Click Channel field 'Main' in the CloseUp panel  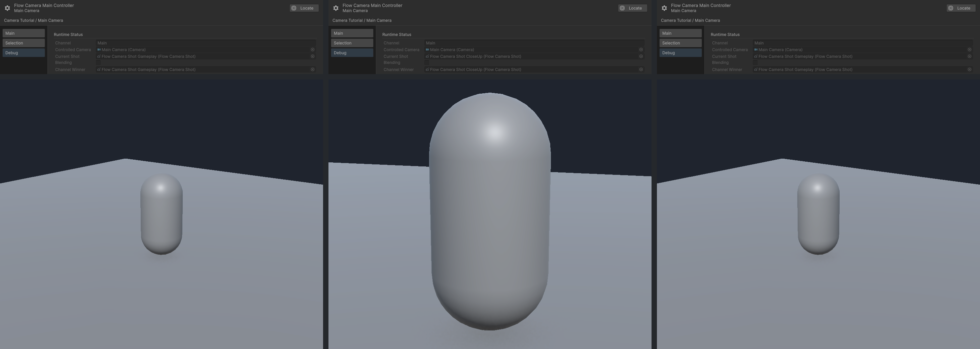tap(534, 43)
